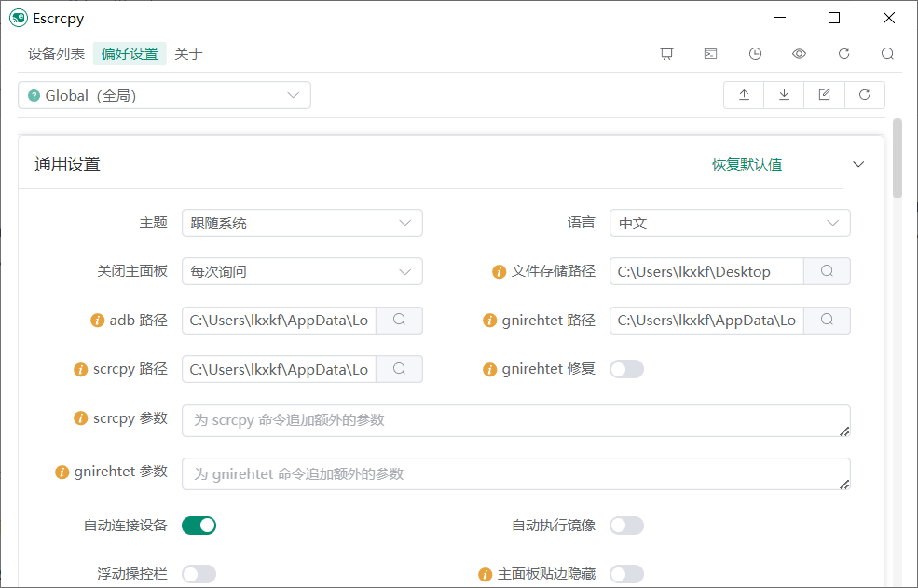Image resolution: width=918 pixels, height=588 pixels.
Task: Click the pencil edit config button
Action: pyautogui.click(x=824, y=95)
